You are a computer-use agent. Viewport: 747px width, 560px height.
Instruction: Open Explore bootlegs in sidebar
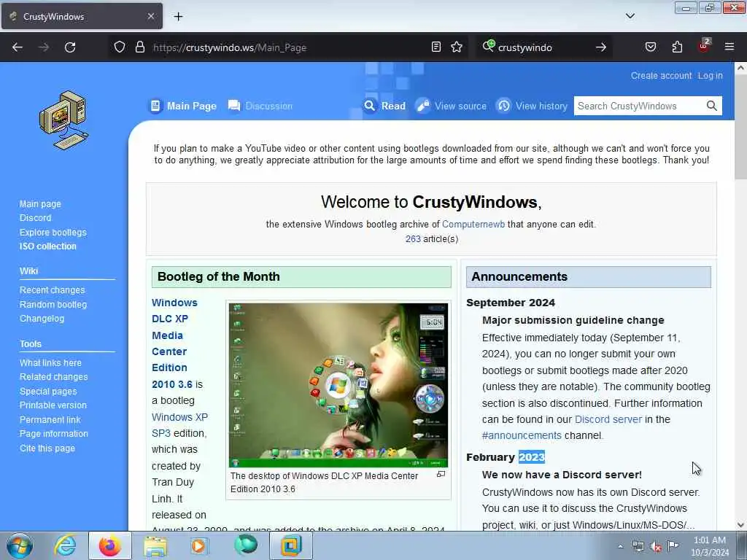53,233
